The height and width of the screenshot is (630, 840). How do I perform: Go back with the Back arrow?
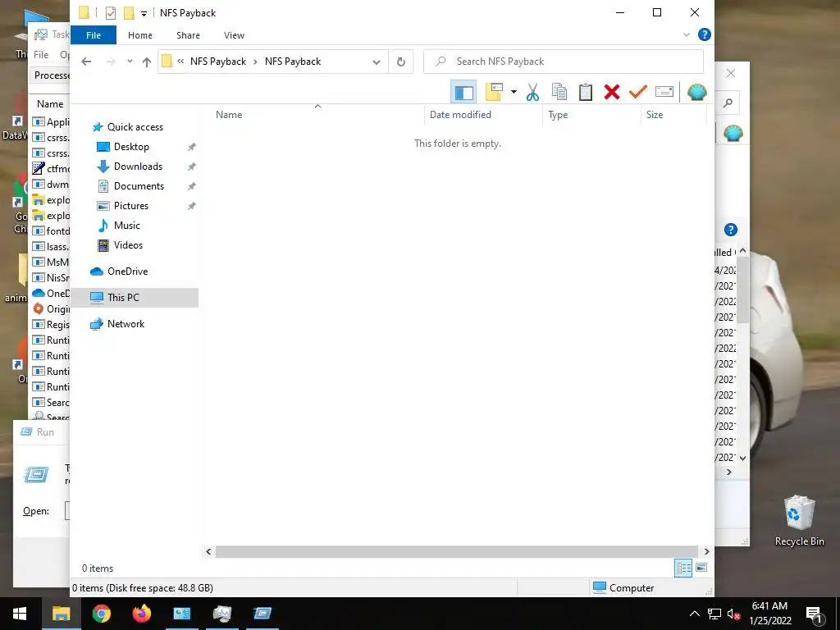(x=86, y=62)
